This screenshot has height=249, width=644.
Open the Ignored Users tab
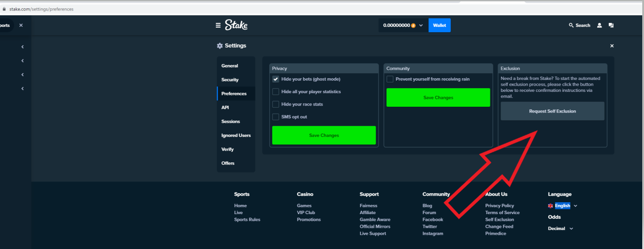click(x=236, y=136)
